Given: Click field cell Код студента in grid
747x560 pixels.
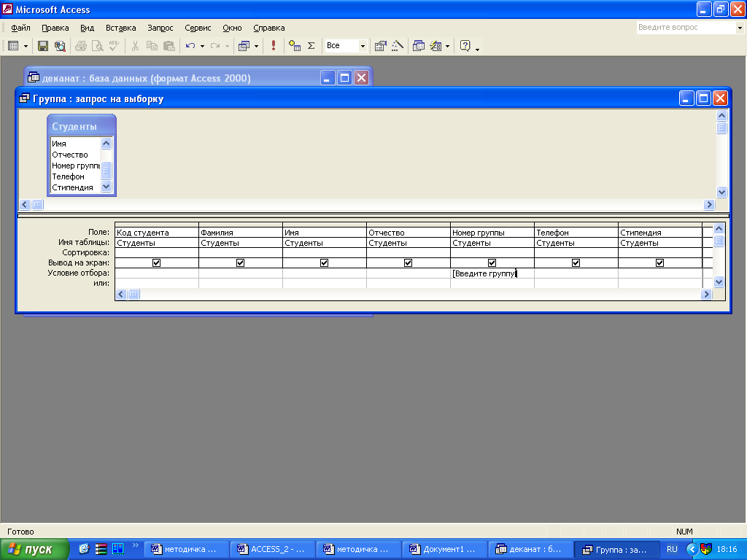Looking at the screenshot, I should click(x=157, y=233).
